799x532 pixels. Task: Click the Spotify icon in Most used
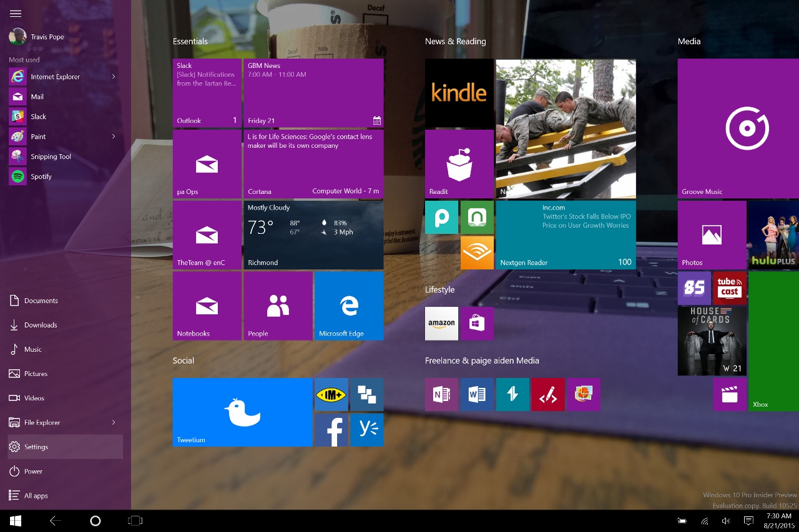point(17,177)
